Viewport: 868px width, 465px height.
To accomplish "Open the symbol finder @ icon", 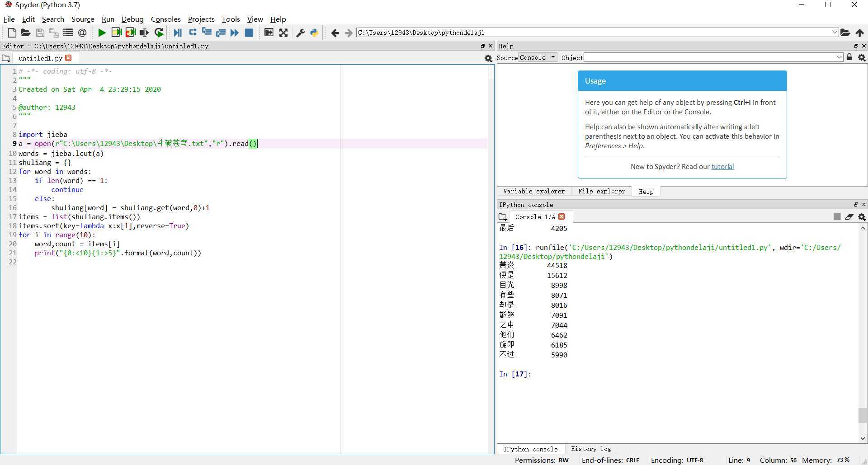I will coord(82,33).
